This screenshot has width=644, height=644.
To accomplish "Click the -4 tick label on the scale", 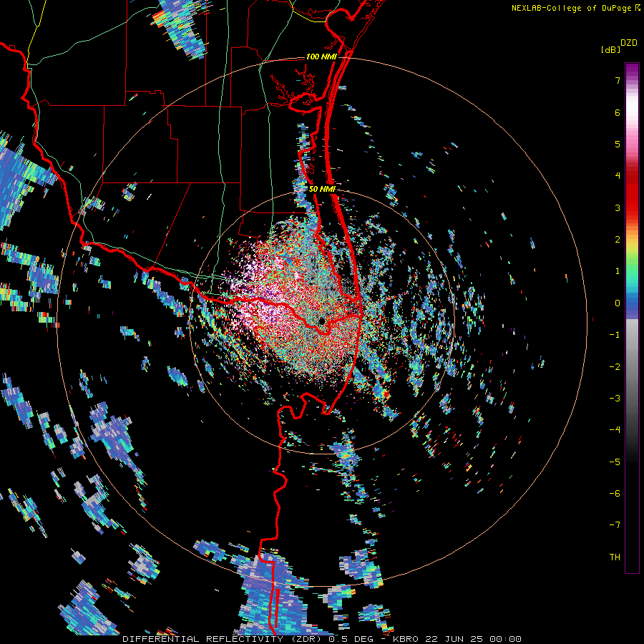I will tap(615, 430).
